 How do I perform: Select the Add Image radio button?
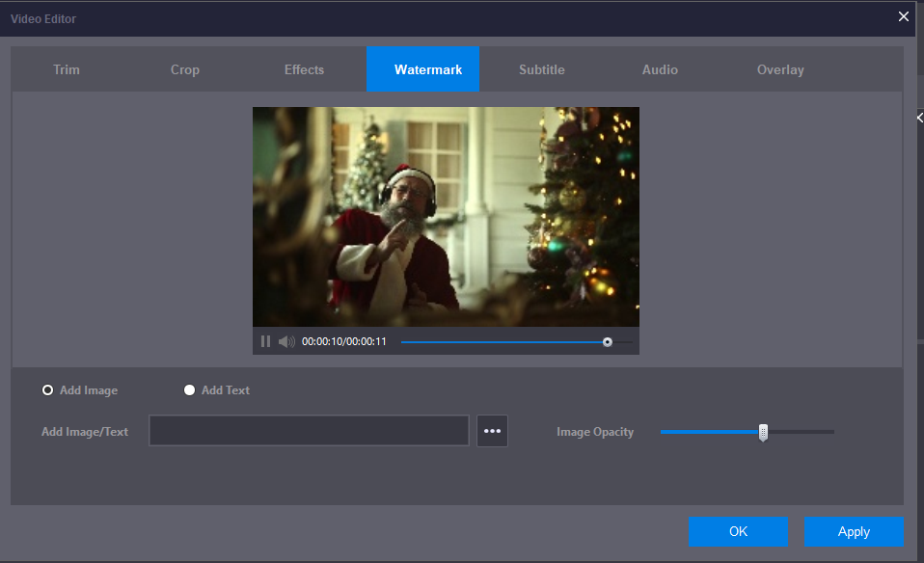[48, 390]
